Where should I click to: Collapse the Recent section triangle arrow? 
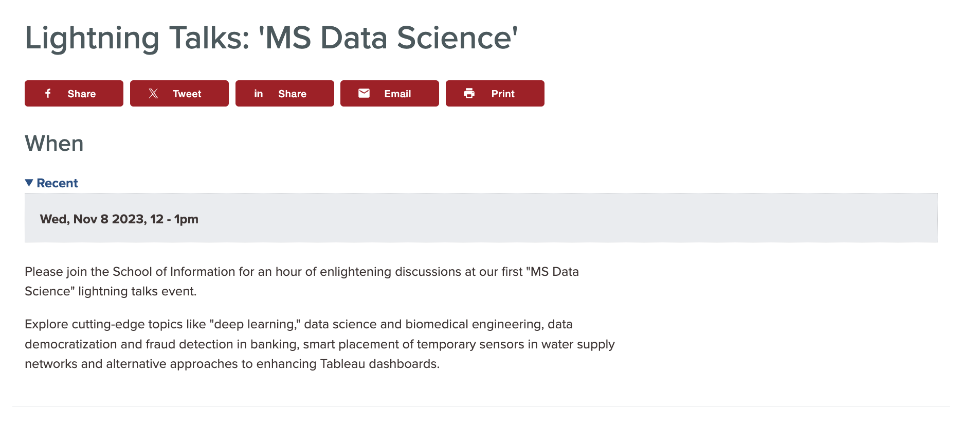pyautogui.click(x=29, y=183)
